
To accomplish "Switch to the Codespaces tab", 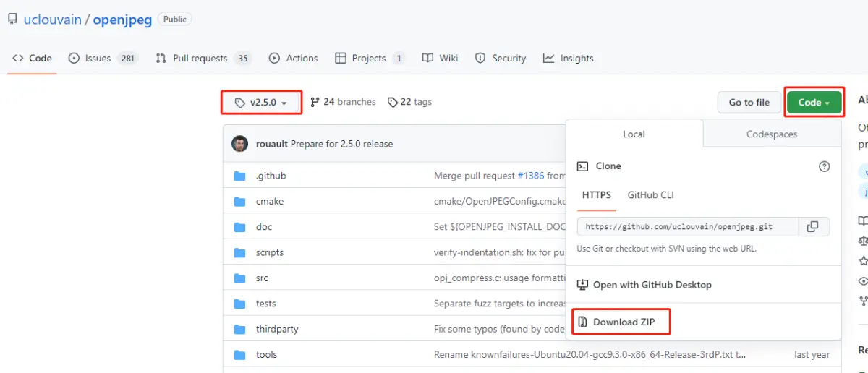I will coord(772,134).
